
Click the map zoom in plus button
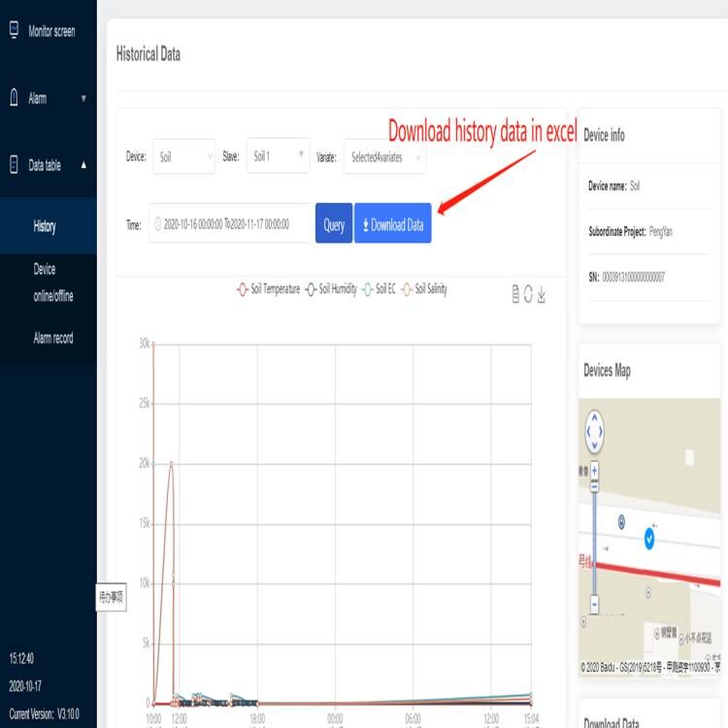pos(594,471)
